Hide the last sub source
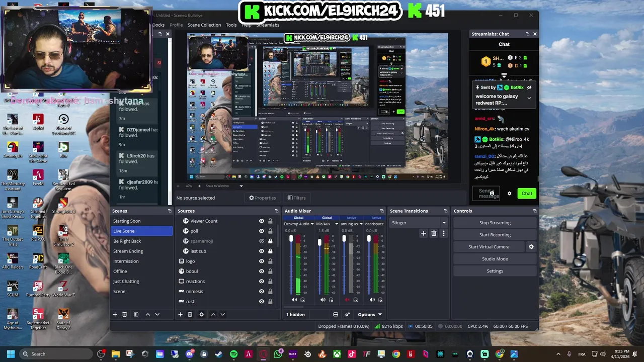This screenshot has width=644, height=362. click(261, 251)
